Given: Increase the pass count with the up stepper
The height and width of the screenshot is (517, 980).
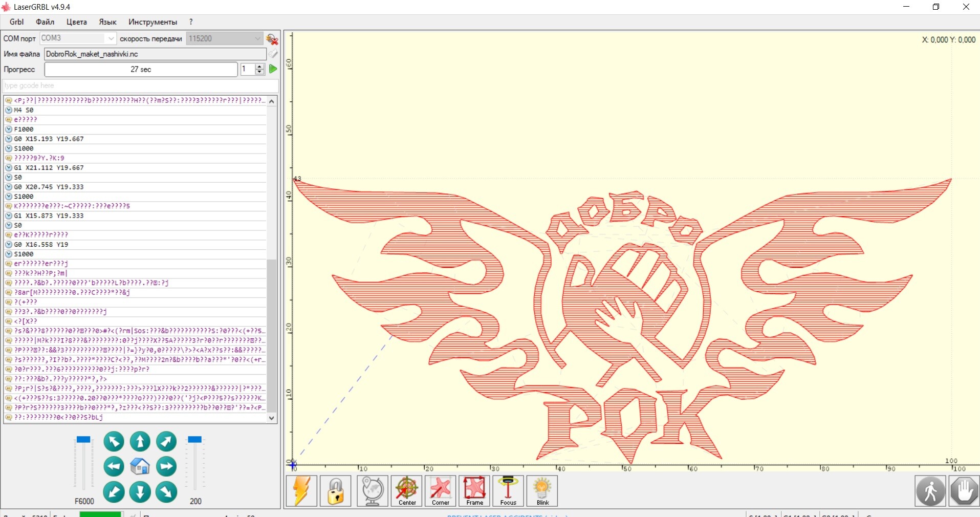Looking at the screenshot, I should point(260,66).
